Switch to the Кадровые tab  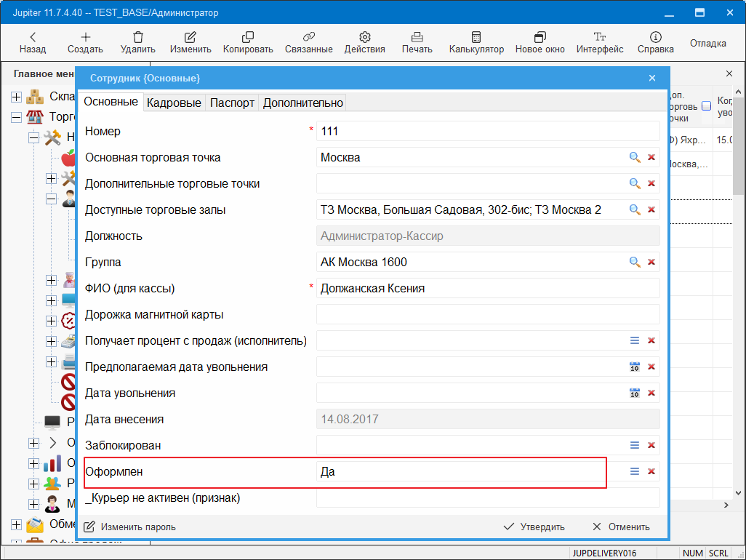click(x=174, y=103)
